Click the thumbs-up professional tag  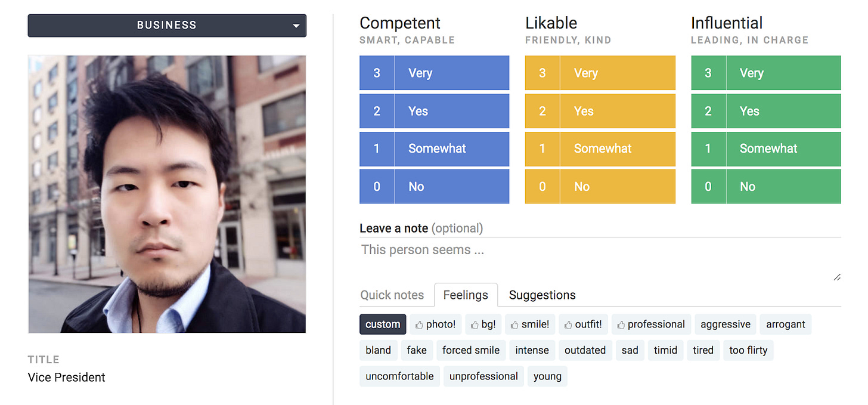(x=651, y=324)
